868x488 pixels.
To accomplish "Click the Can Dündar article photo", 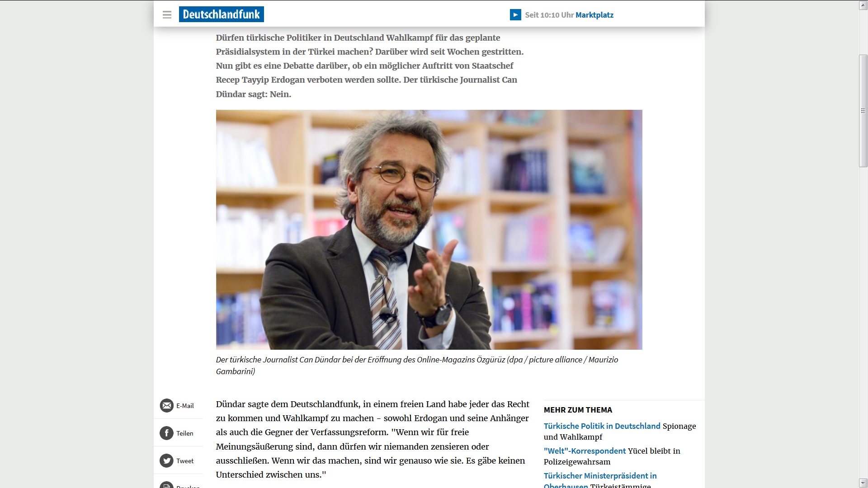I will 429,230.
